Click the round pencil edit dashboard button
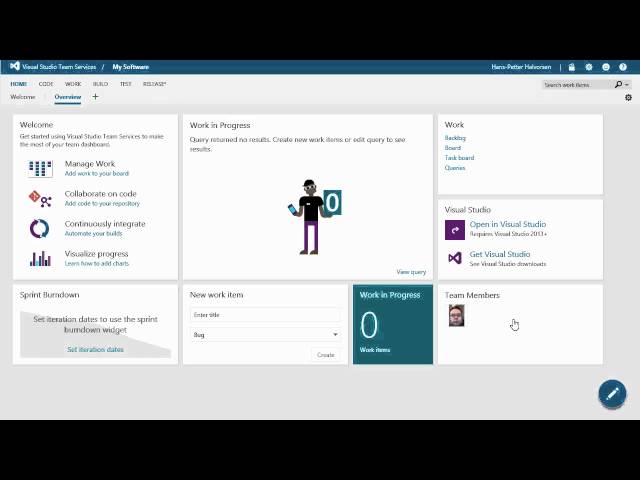This screenshot has height=480, width=640. pyautogui.click(x=612, y=393)
